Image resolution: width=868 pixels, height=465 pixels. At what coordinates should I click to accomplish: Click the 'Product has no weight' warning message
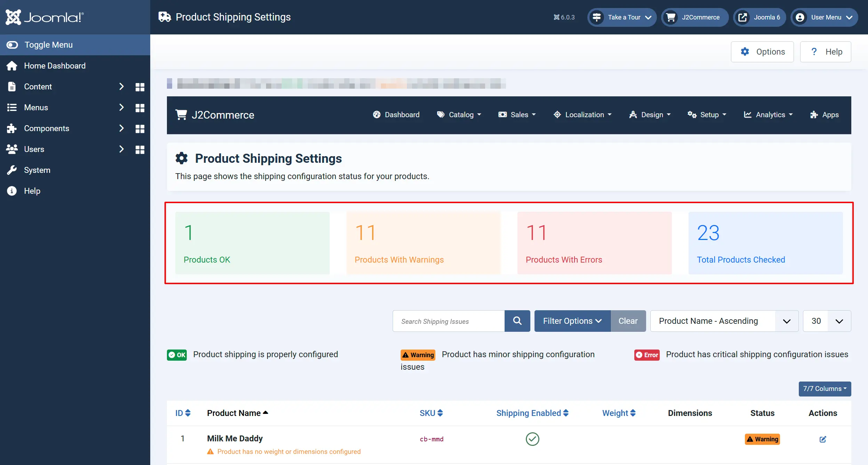pos(289,452)
